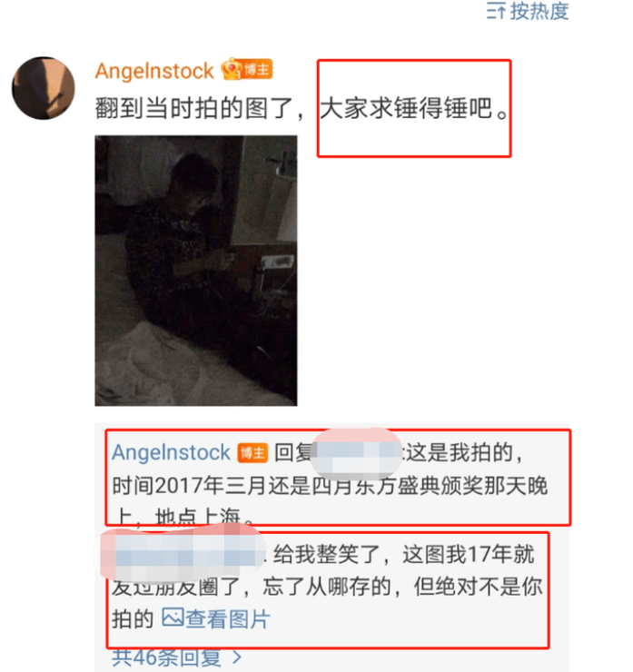Open Angelnstock's round profile avatar
Screen dimensions: 633x672
[44, 88]
